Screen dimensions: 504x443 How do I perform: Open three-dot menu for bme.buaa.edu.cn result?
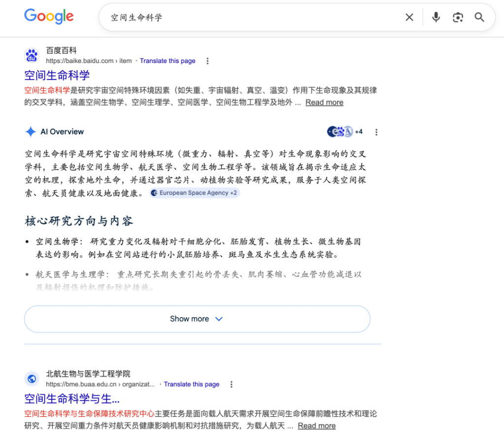point(232,384)
